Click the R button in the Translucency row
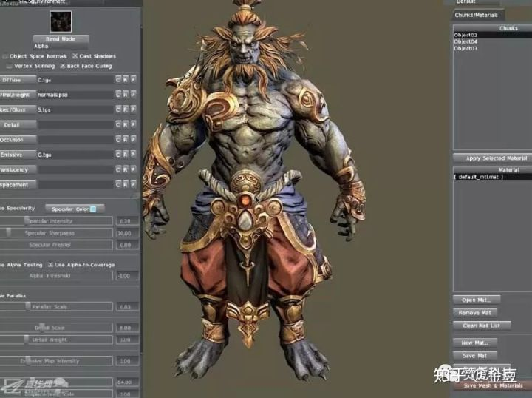532x398 pixels. point(126,169)
